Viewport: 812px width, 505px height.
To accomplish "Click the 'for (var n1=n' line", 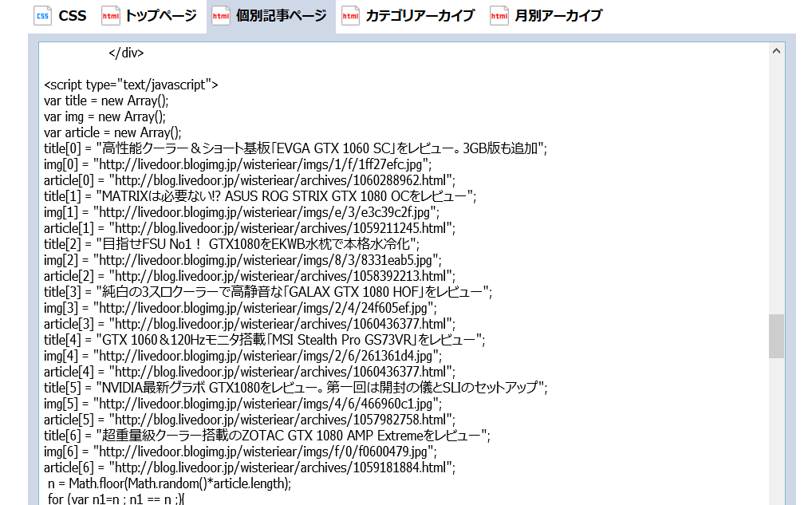I will [116, 499].
